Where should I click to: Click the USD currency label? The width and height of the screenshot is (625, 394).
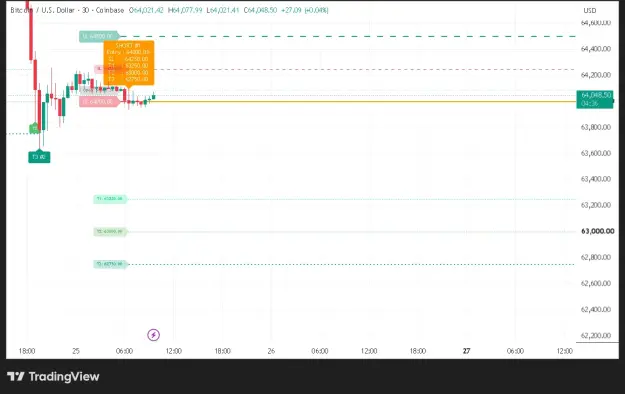[590, 11]
